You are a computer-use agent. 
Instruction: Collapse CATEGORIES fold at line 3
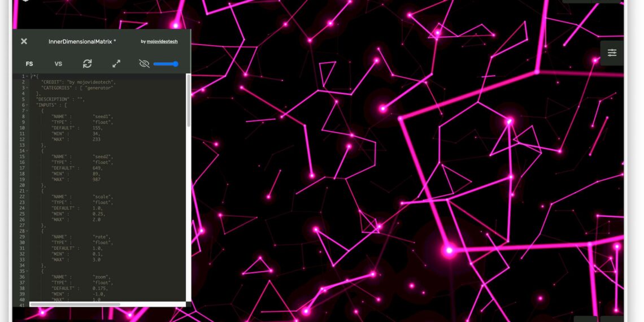click(27, 88)
